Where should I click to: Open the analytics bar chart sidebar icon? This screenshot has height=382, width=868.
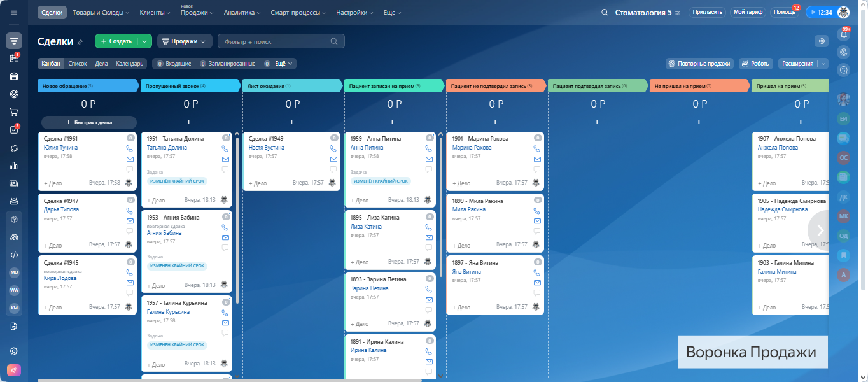click(14, 166)
